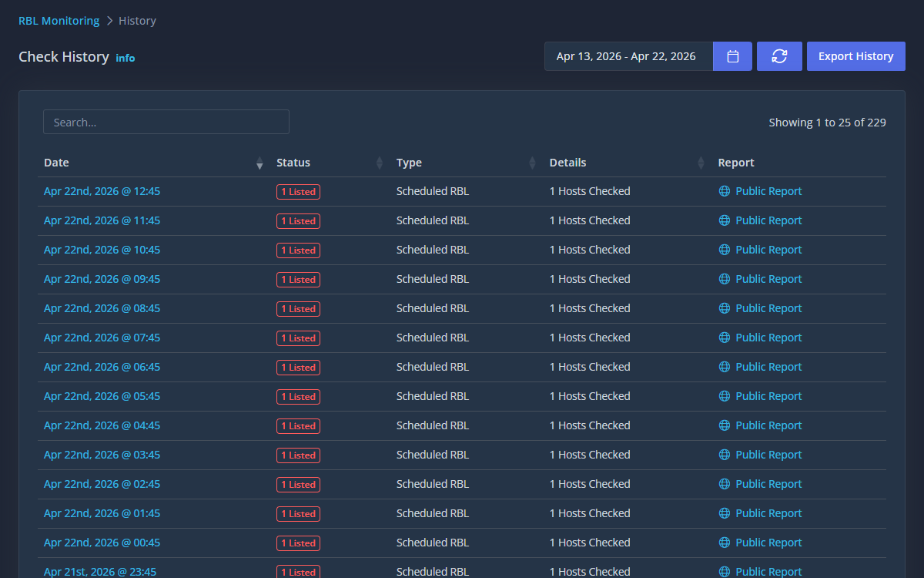The image size is (924, 578).
Task: Toggle sort direction on the Details column
Action: (x=700, y=163)
